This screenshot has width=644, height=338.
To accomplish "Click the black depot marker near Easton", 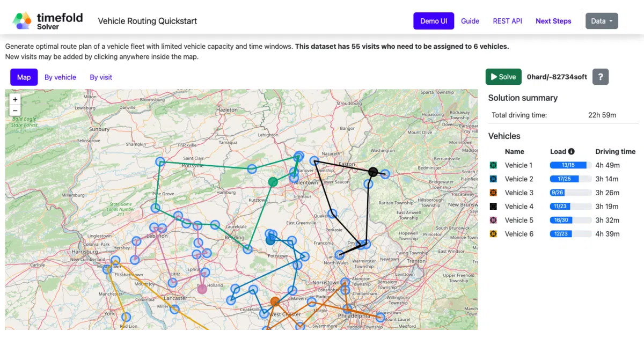I will point(373,172).
